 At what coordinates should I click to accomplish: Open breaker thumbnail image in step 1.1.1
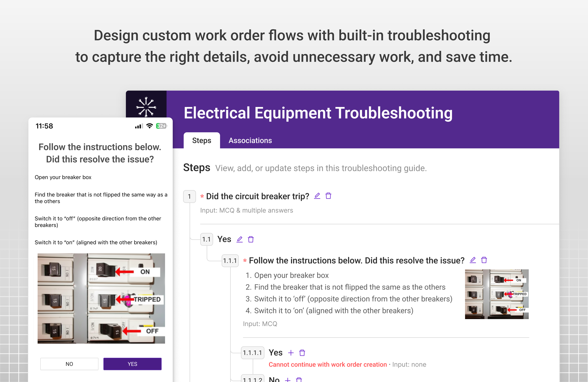497,294
